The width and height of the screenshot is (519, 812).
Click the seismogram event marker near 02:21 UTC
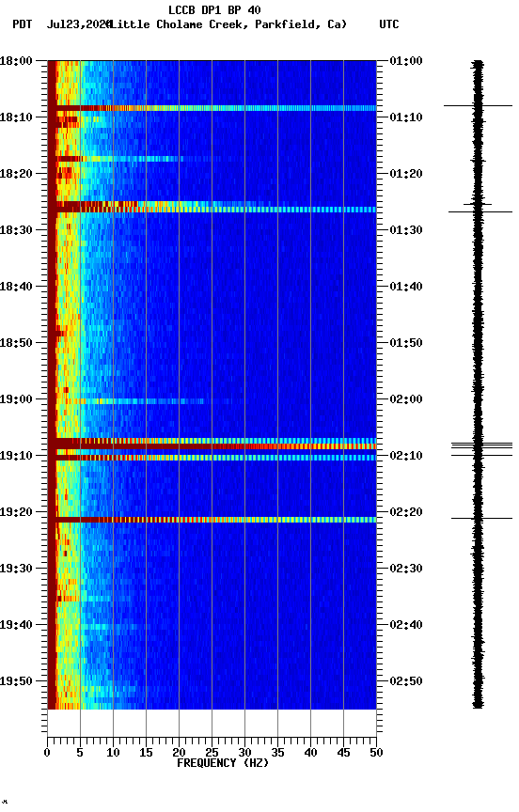tap(481, 518)
